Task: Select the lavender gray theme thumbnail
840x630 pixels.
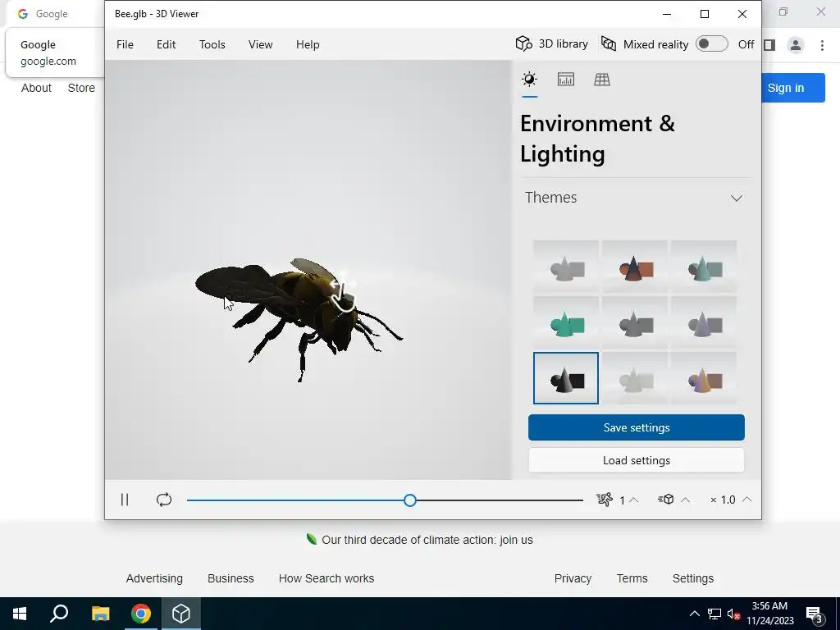Action: [704, 322]
